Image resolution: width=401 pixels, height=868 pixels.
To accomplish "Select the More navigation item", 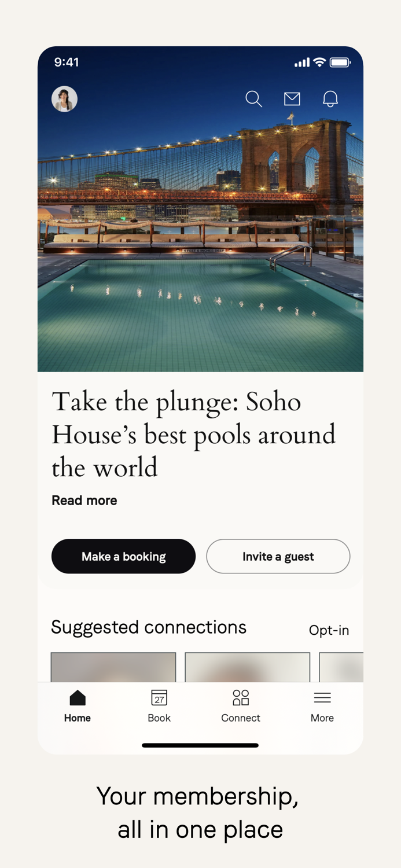I will (322, 706).
